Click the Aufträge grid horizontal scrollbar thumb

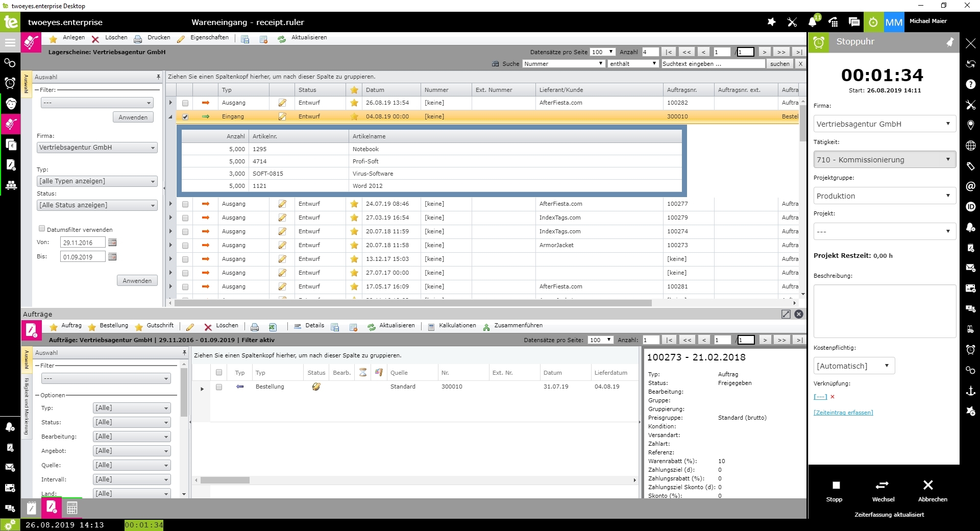[x=225, y=480]
